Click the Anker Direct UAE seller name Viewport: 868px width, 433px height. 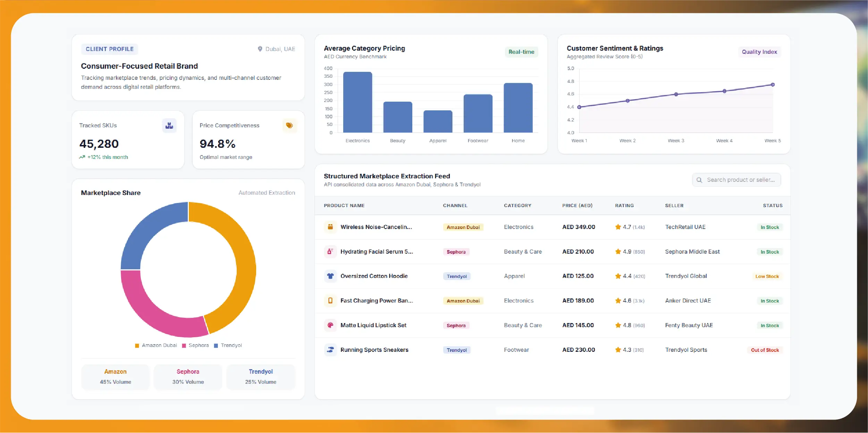(x=688, y=301)
